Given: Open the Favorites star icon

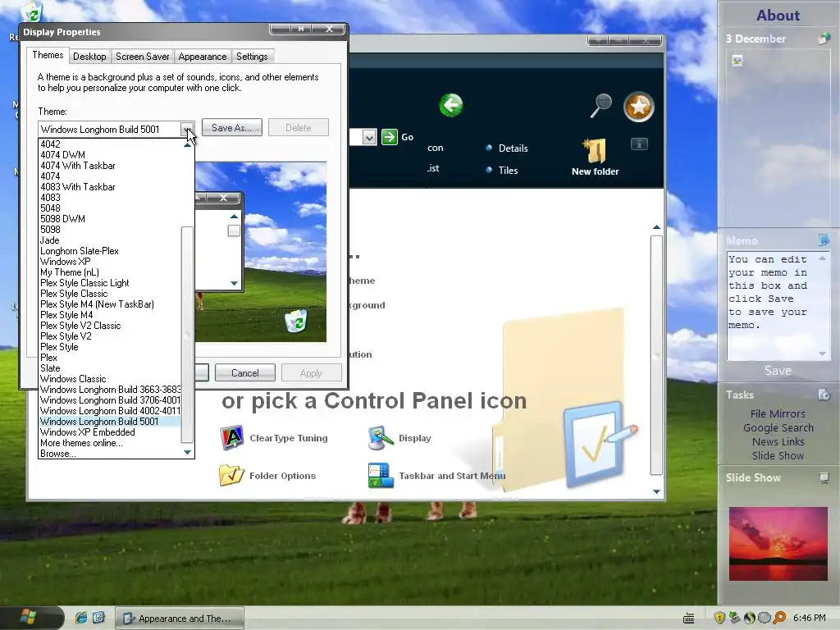Looking at the screenshot, I should 638,107.
